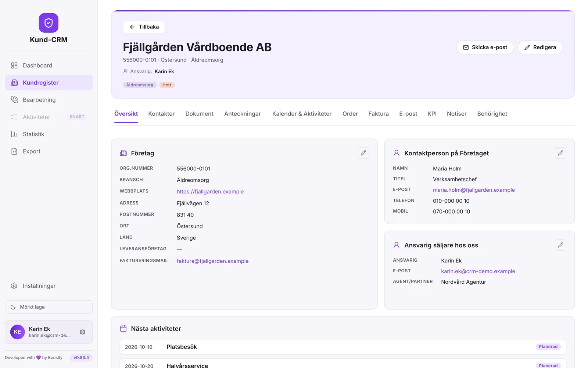
Task: Toggle Mörkt läge dark mode
Action: tap(49, 307)
